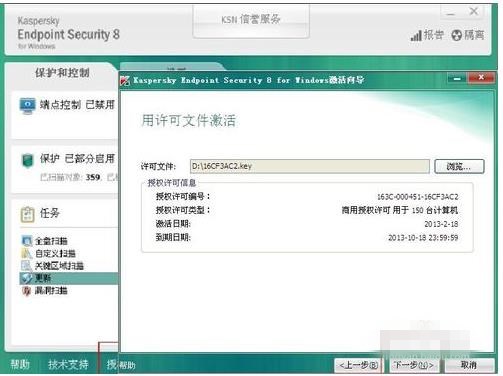This screenshot has height=376, width=503.
Task: Start the 全盘扫描 task
Action: pos(51,241)
